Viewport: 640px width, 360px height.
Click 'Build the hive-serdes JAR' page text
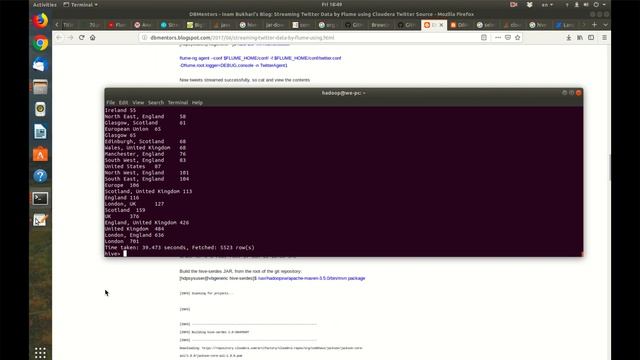240,271
